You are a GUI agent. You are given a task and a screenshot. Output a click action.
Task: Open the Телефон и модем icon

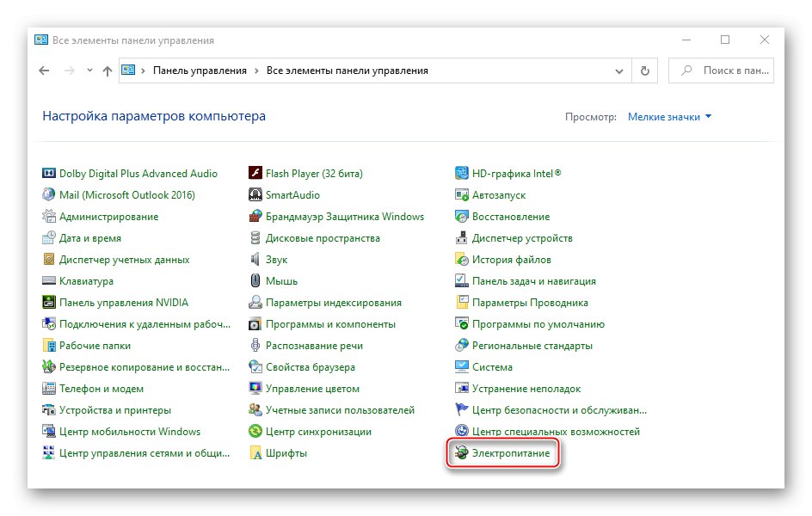pyautogui.click(x=49, y=388)
